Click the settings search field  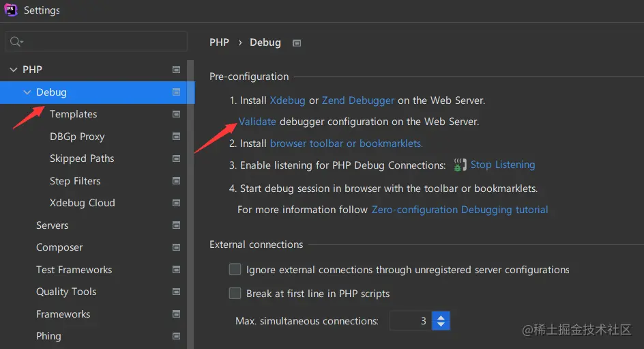click(96, 42)
